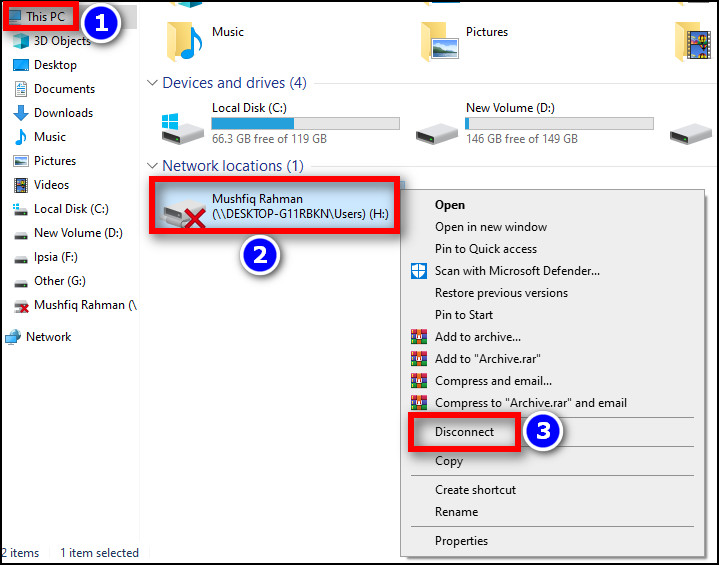This screenshot has width=719, height=565.
Task: Click the Pictures folder icon in Folders
Action: 440,40
